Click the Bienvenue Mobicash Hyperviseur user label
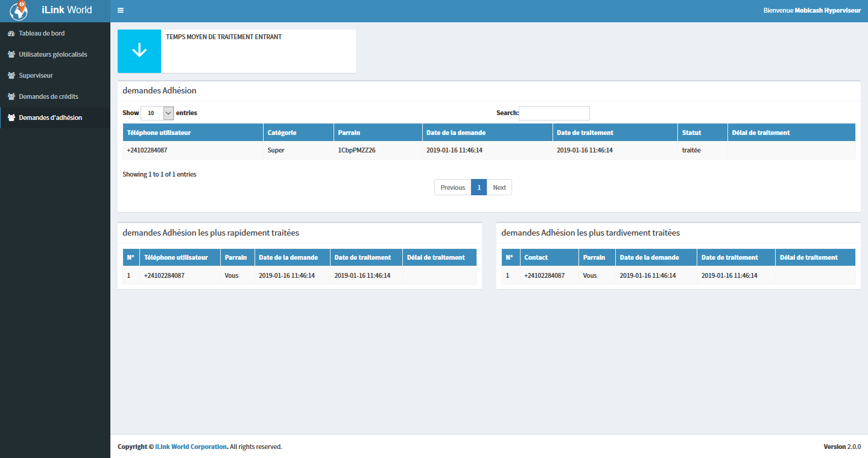868x458 pixels. pos(812,11)
